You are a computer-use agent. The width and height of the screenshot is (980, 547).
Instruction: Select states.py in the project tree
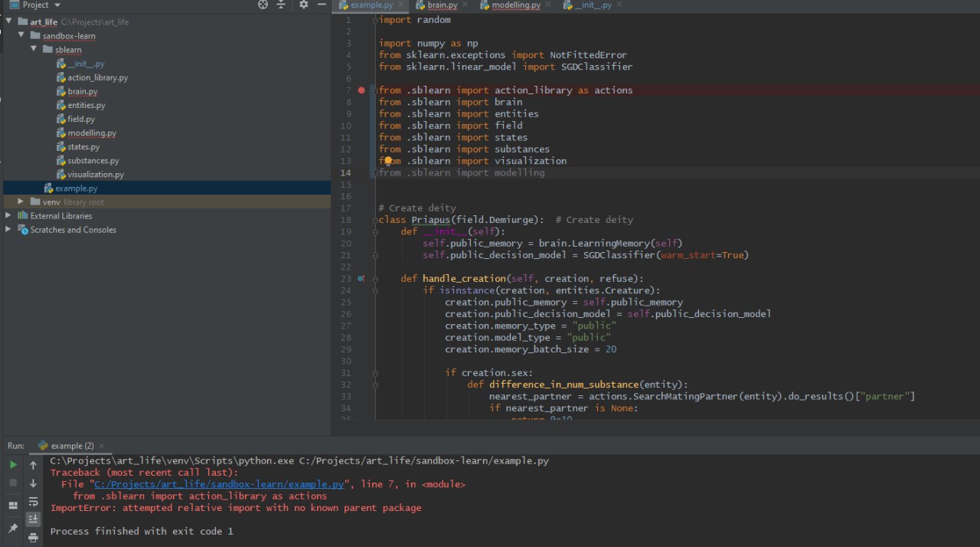tap(78, 146)
